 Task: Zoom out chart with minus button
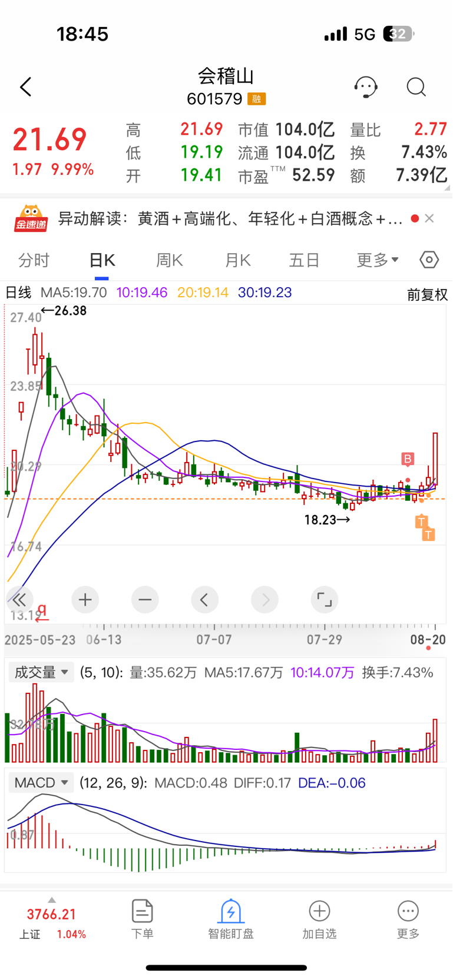click(x=145, y=600)
